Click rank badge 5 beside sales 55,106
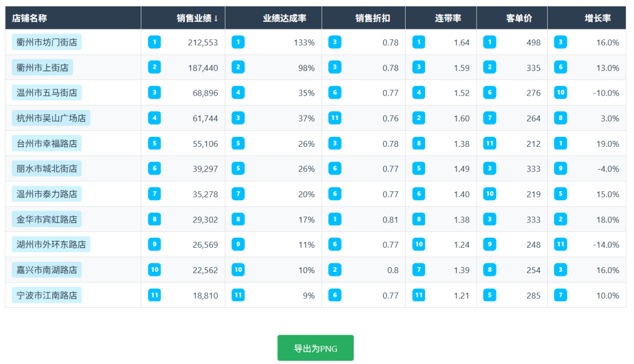Screen dimensions: 634x364 click(154, 143)
